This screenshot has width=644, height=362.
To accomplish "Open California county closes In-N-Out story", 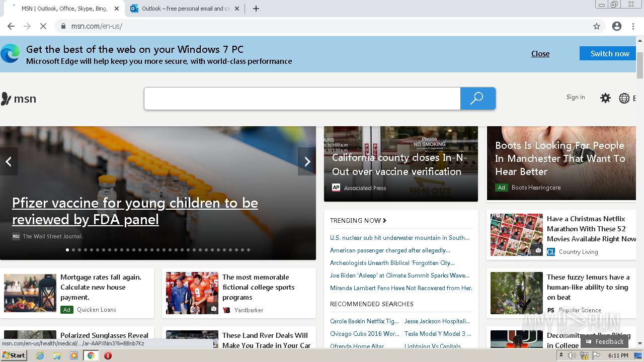I will tap(400, 164).
